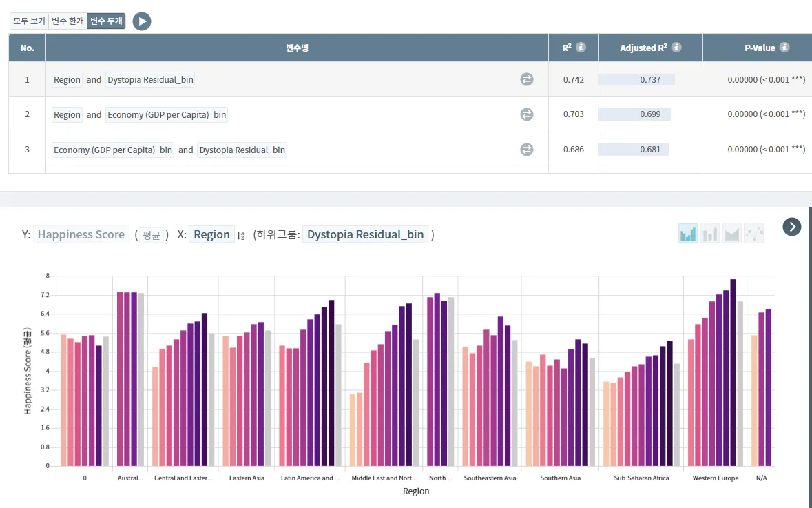Click row number 3 cell

28,150
